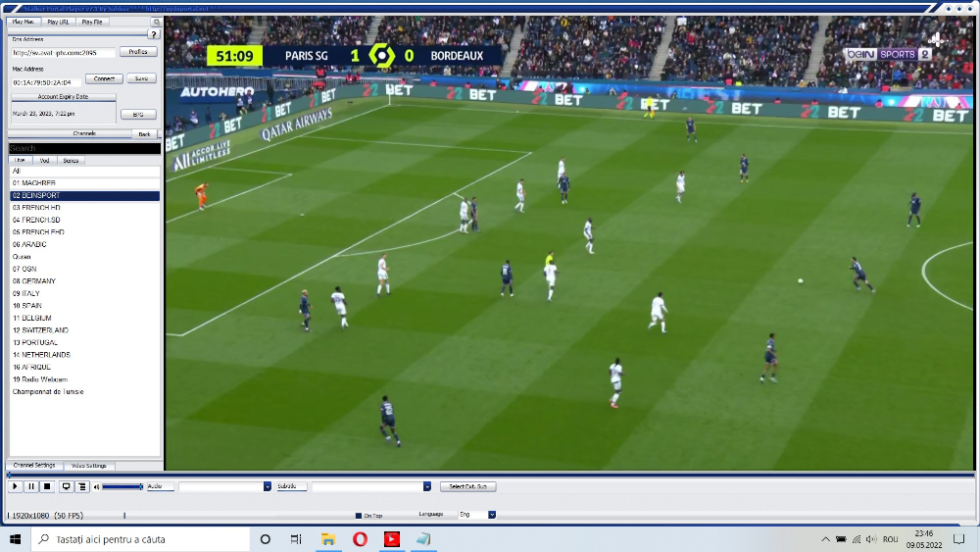Stop playback with the stop button
The image size is (980, 552).
[47, 486]
